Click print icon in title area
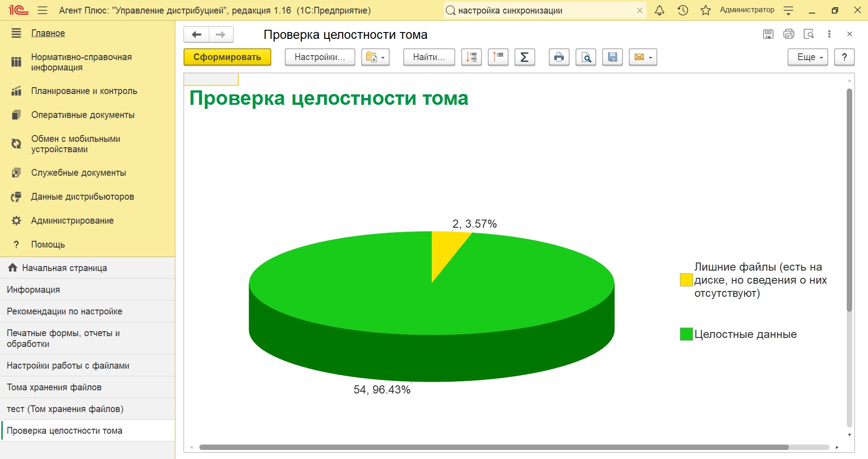This screenshot has width=868, height=459. pyautogui.click(x=789, y=34)
